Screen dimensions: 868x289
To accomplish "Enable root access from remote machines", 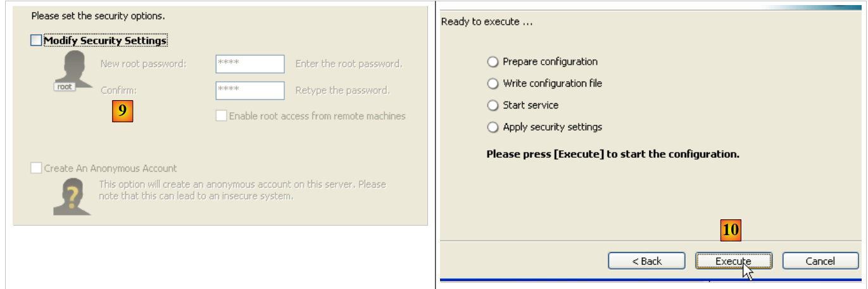I will click(x=221, y=116).
